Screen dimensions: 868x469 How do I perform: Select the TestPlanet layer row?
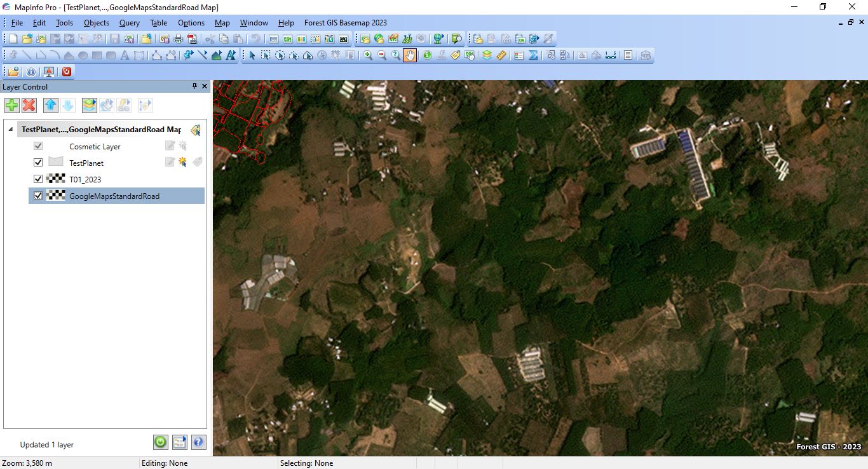point(86,163)
